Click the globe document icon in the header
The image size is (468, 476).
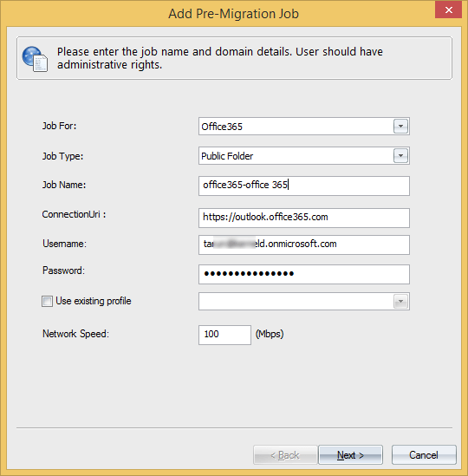[35, 59]
